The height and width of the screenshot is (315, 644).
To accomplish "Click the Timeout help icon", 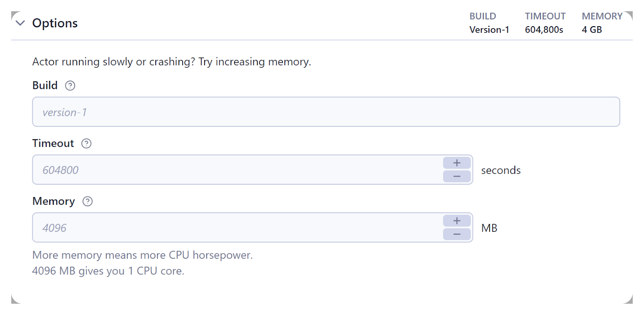I will click(x=86, y=143).
